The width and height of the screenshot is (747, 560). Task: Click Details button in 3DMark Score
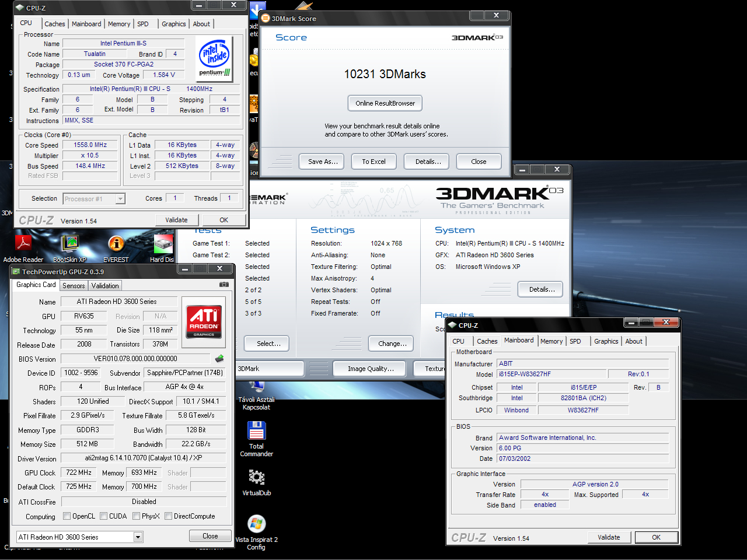[426, 162]
